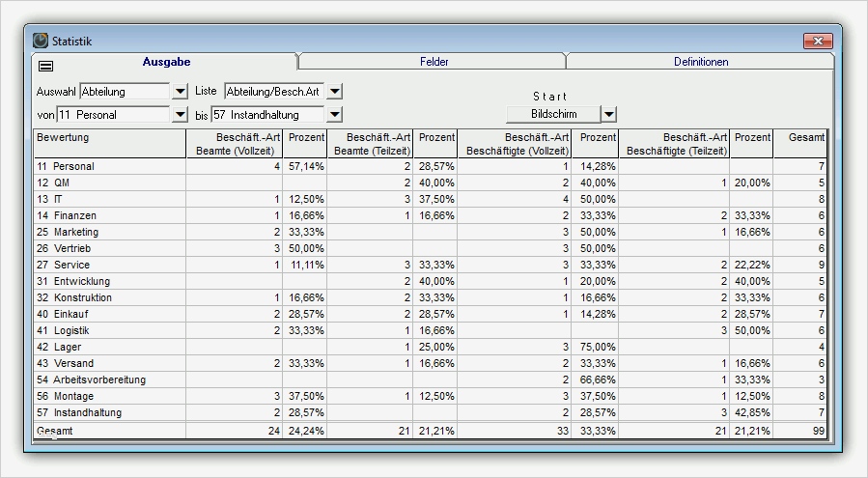Expand the Auswahl Abteilung dropdown arrow
The width and height of the screenshot is (868, 478).
coord(180,92)
